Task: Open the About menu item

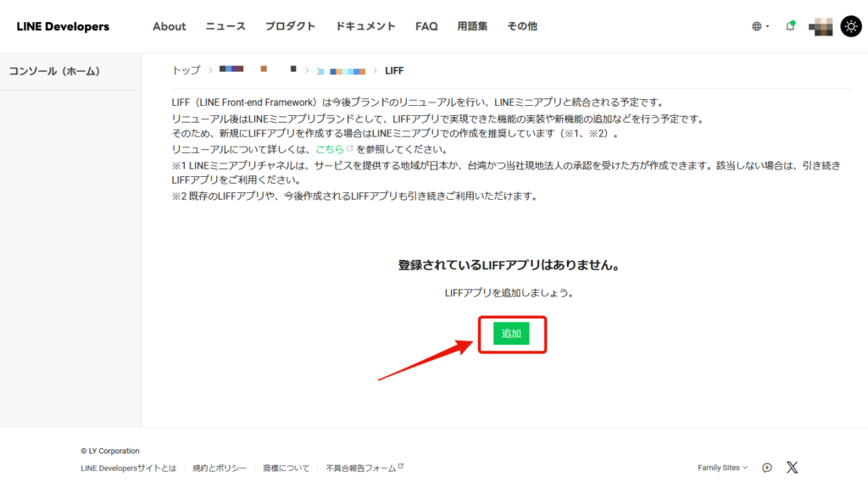Action: (170, 26)
